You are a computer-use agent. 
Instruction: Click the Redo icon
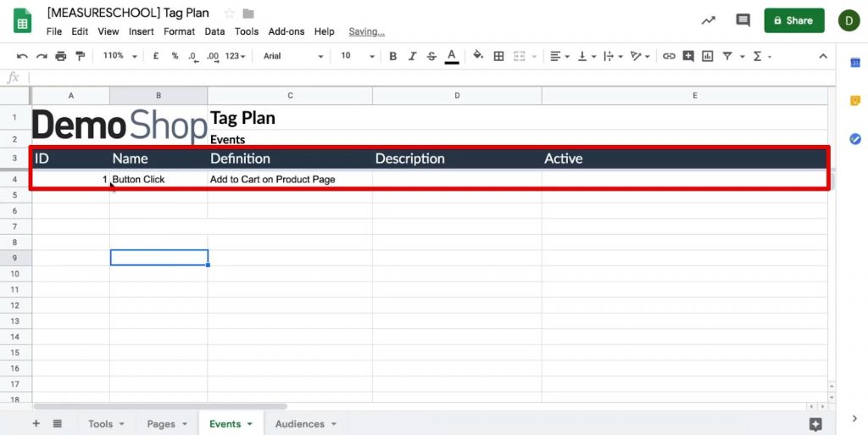42,56
